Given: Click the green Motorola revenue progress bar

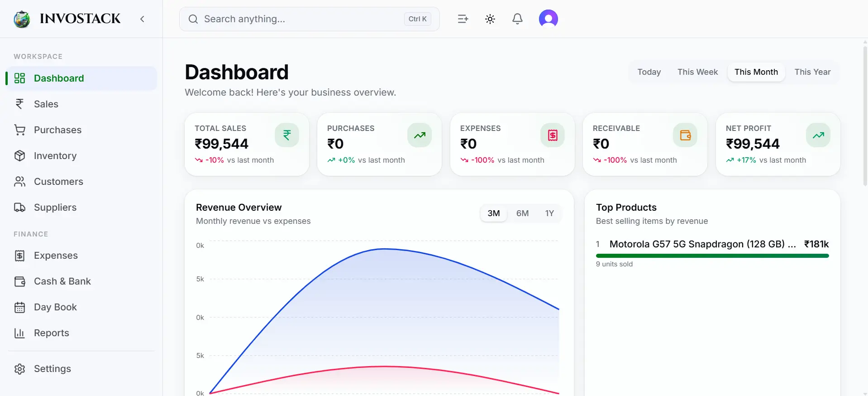Looking at the screenshot, I should pyautogui.click(x=712, y=256).
